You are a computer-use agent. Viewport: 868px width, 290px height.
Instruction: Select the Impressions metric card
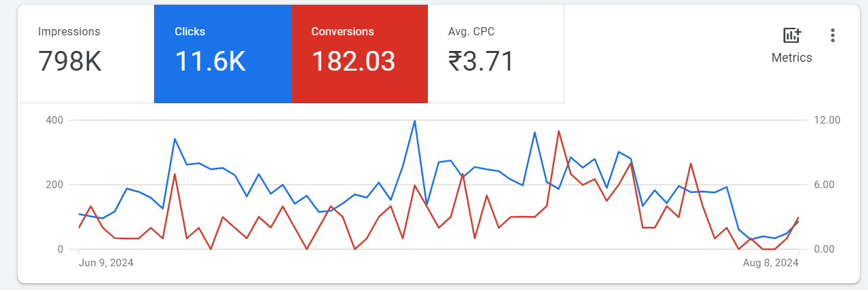(86, 54)
